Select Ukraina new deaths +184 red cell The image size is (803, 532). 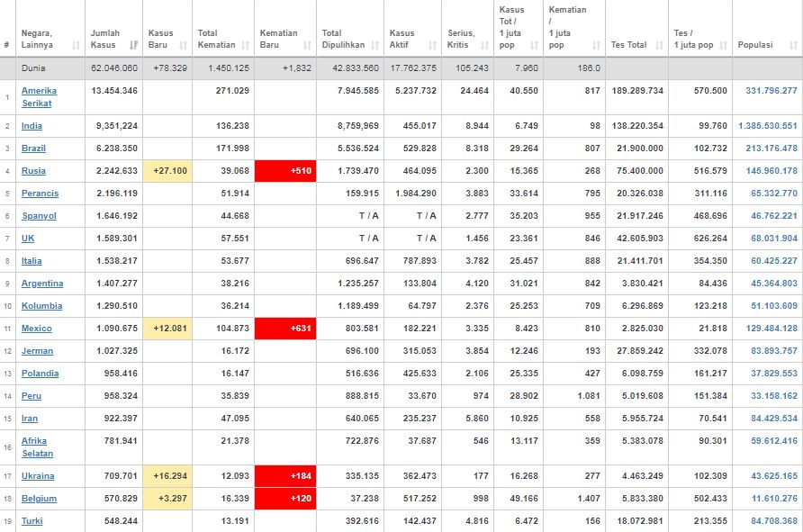coord(285,476)
